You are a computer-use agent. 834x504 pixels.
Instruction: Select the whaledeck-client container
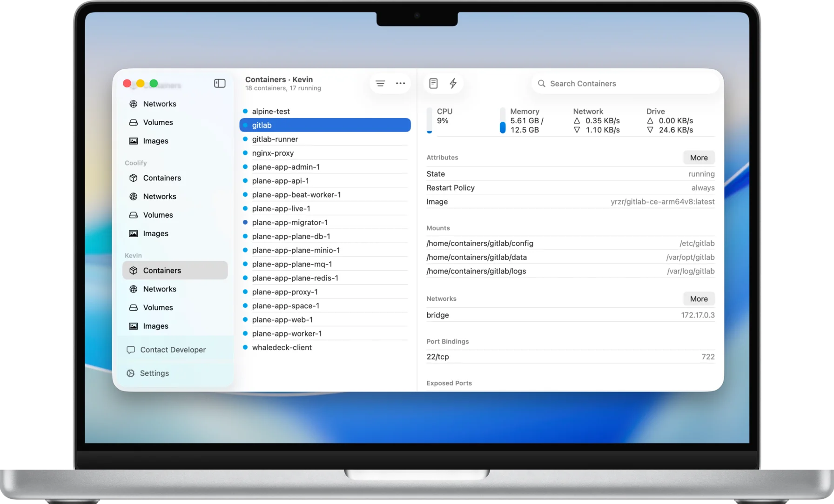[282, 347]
